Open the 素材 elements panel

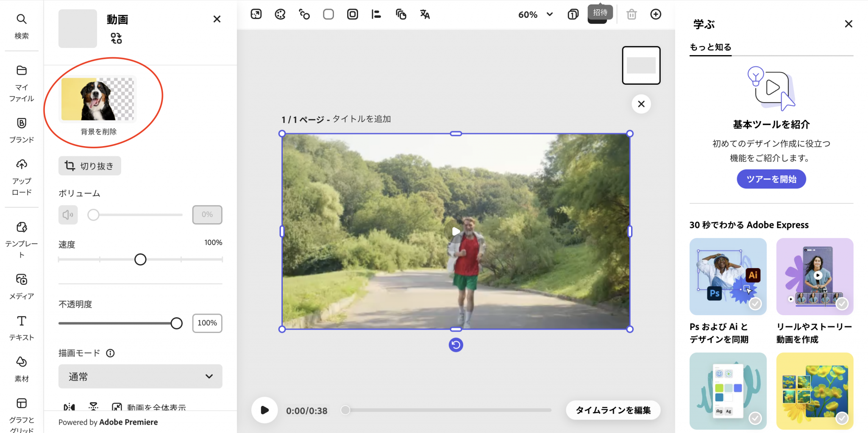[22, 369]
